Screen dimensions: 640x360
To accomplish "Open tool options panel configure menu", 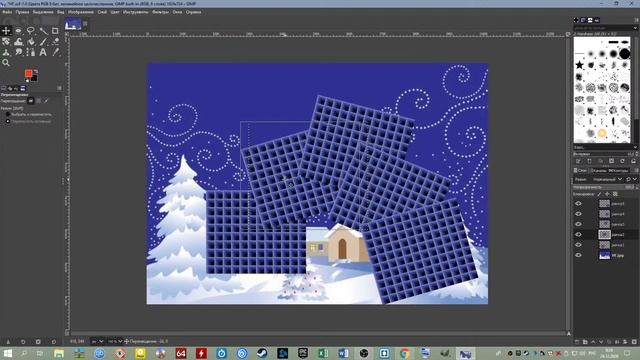I will tap(60, 88).
